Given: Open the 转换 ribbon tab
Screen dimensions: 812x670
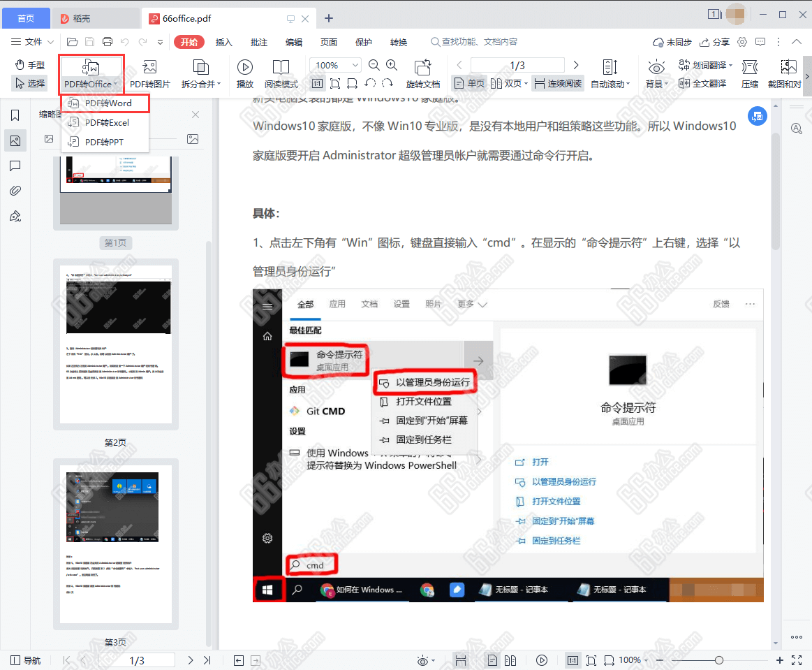Looking at the screenshot, I should point(398,42).
